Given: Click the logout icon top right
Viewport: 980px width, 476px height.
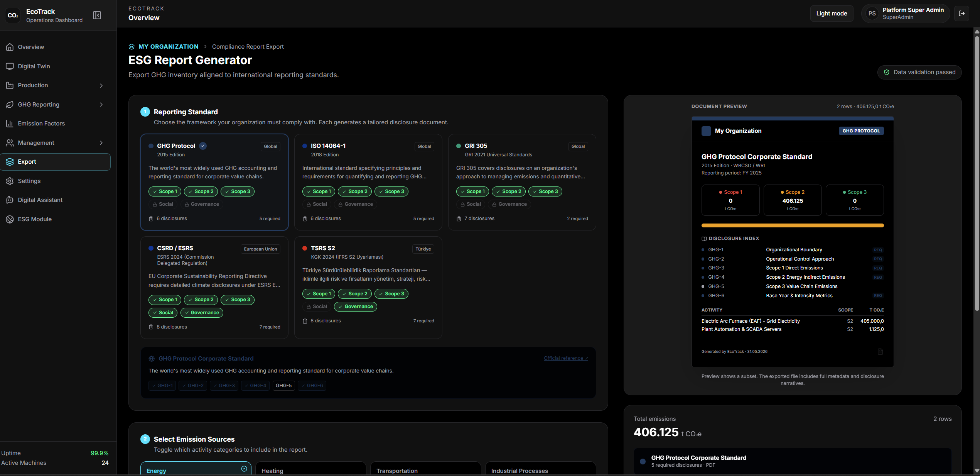Looking at the screenshot, I should (961, 14).
